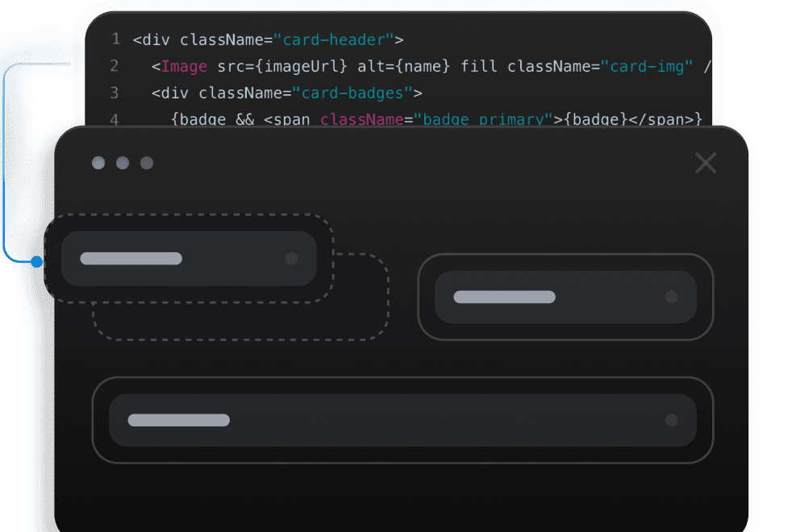Select the placeholder bar on the right card
Viewport: 796px width, 532px height.
[504, 297]
